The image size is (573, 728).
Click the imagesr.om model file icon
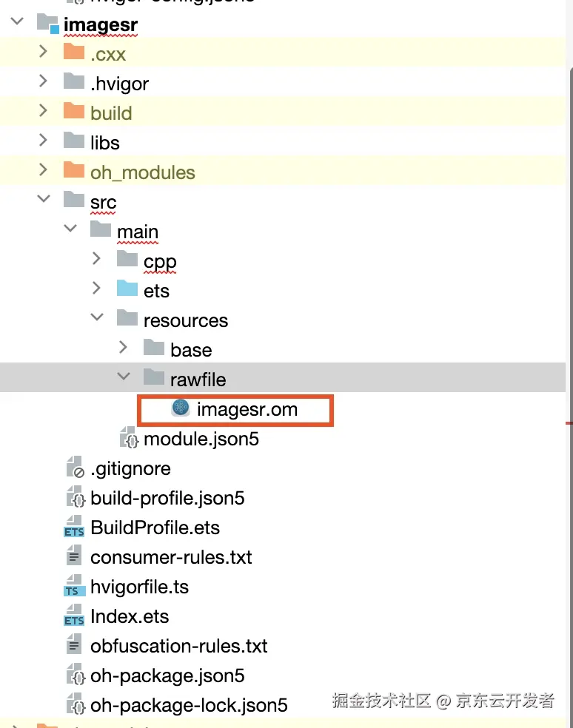181,408
